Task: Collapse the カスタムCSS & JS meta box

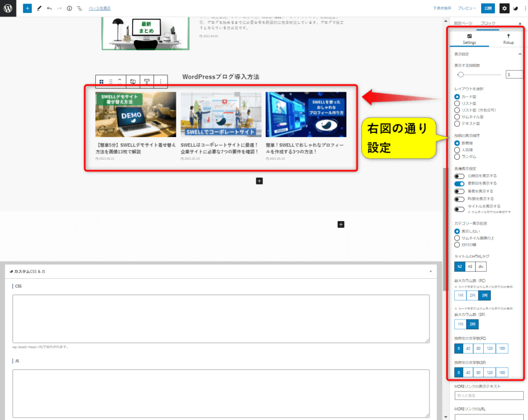Action: pyautogui.click(x=431, y=271)
